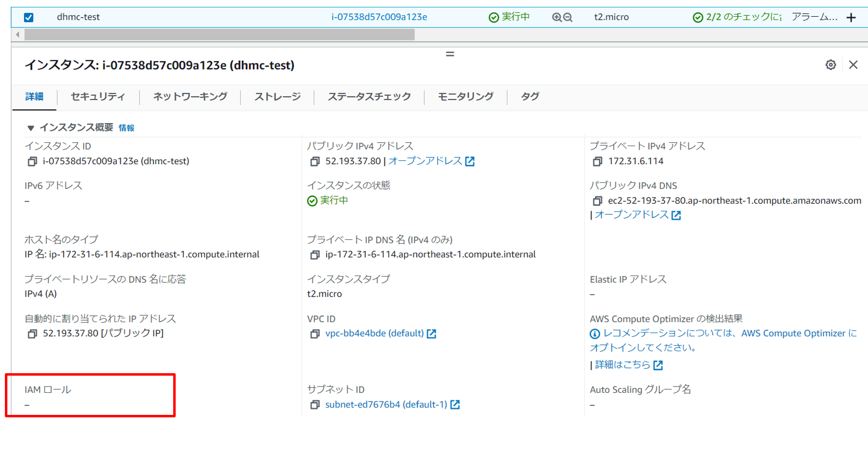Click the t2.micro cell in instance row
868x460 pixels.
point(611,17)
